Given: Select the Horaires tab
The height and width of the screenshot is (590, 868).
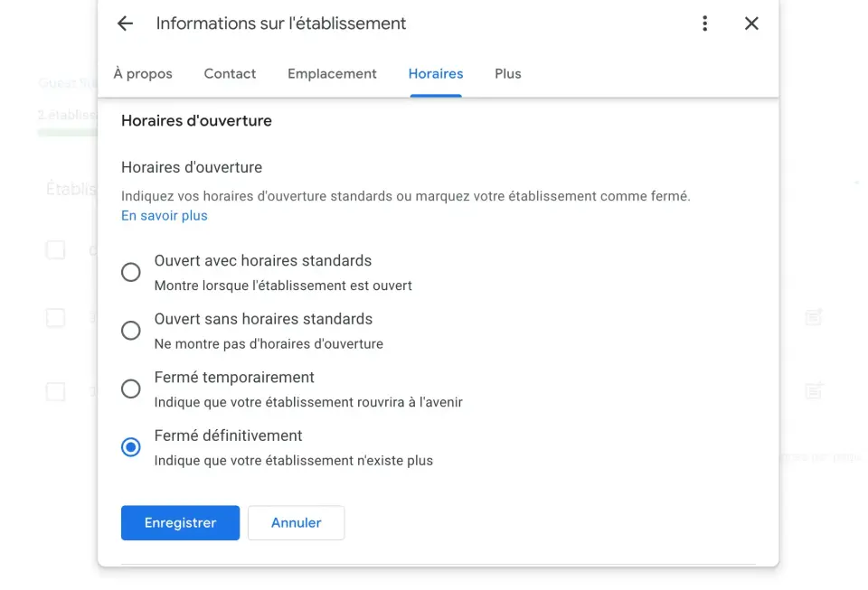Looking at the screenshot, I should pyautogui.click(x=436, y=73).
